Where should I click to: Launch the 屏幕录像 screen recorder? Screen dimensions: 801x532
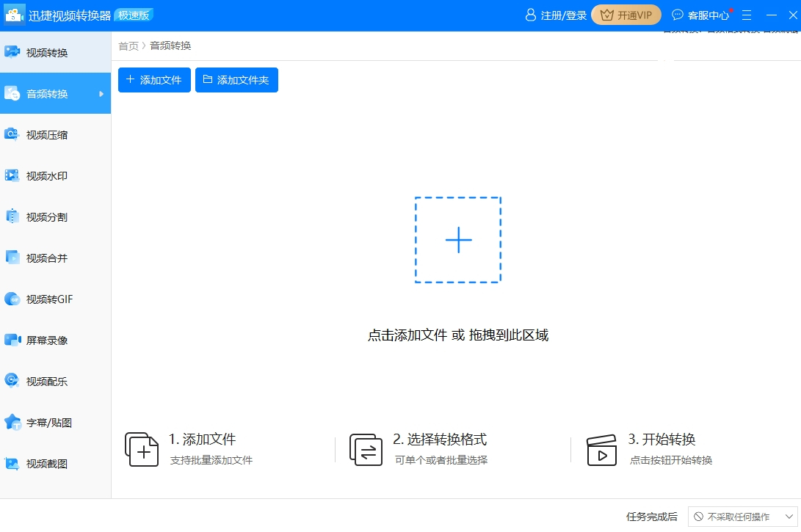click(44, 340)
